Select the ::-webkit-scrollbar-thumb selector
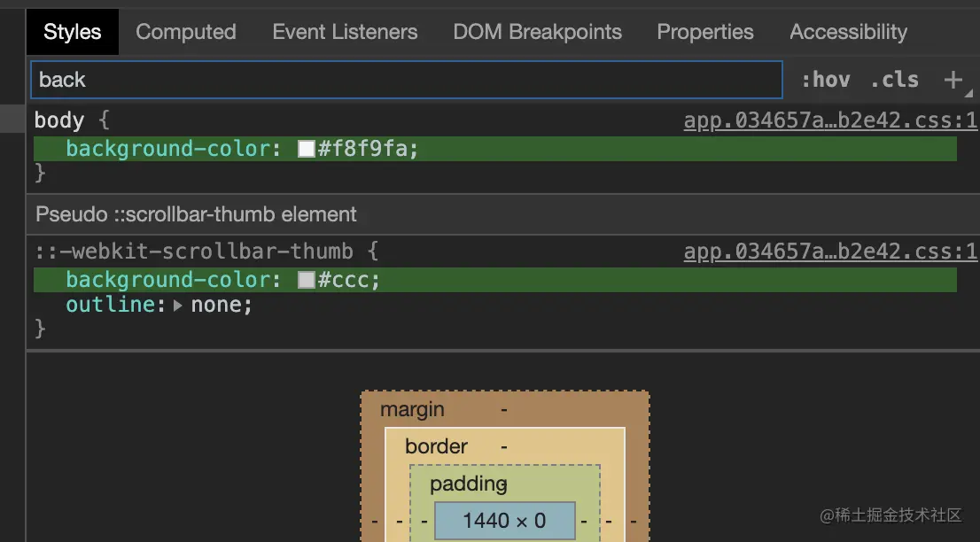This screenshot has width=980, height=542. 194,252
